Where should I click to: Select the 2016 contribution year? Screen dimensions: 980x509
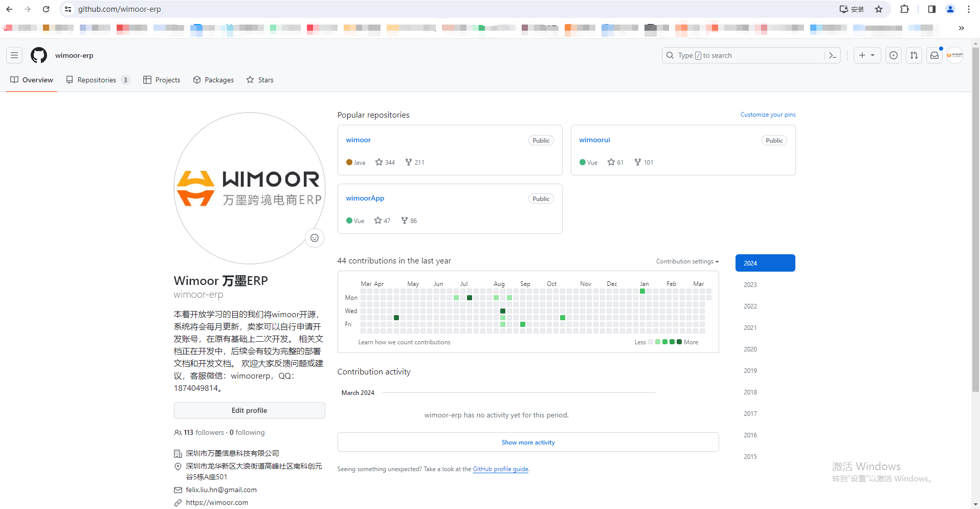tap(765, 435)
